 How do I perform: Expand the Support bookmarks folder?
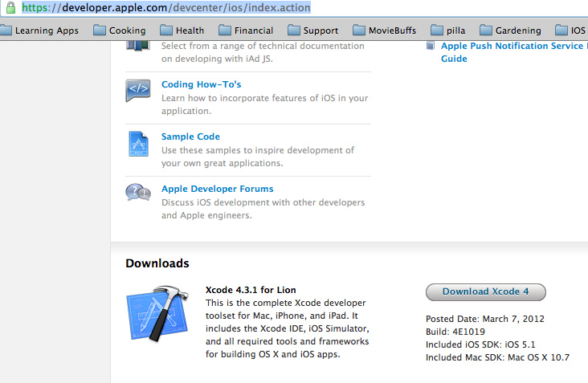(x=312, y=31)
